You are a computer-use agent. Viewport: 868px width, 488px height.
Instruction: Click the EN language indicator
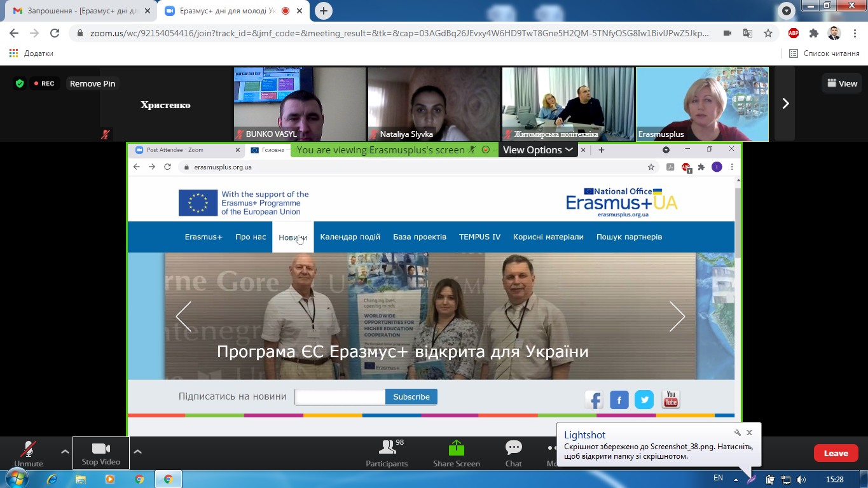(718, 478)
